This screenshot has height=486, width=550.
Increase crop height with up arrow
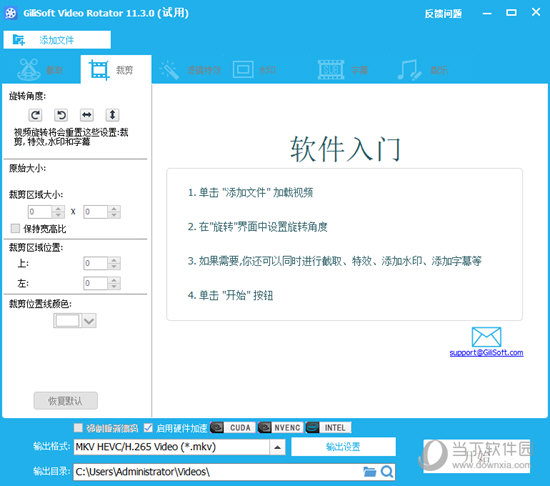pyautogui.click(x=114, y=208)
